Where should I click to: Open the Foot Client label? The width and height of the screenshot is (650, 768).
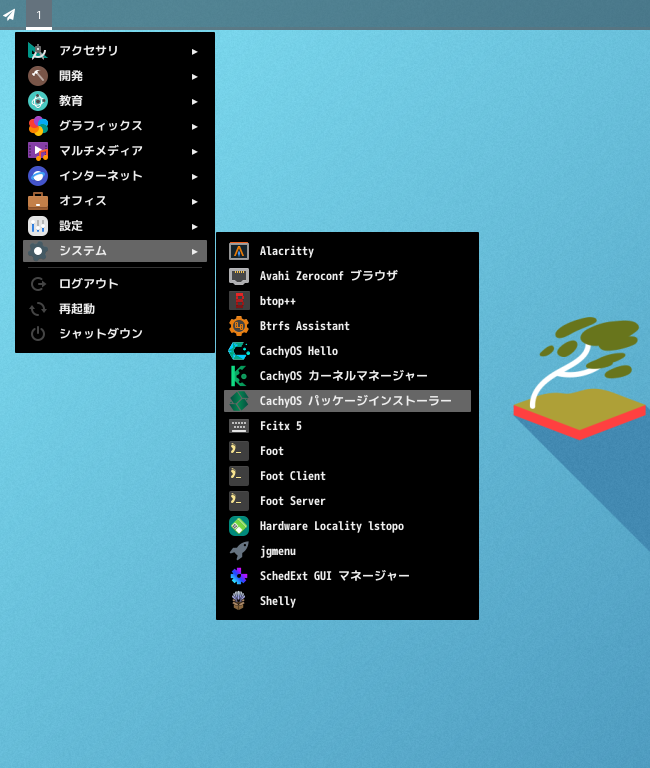pos(292,476)
